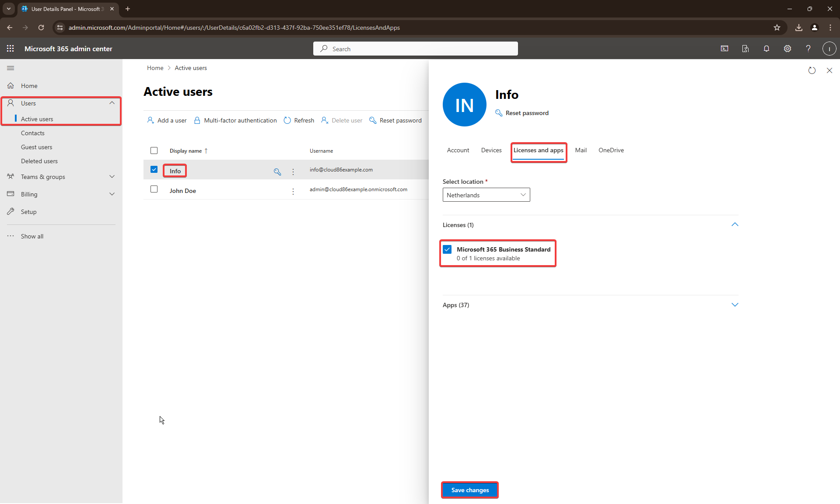840x504 pixels.
Task: Check the John Doe user checkbox
Action: click(x=154, y=189)
